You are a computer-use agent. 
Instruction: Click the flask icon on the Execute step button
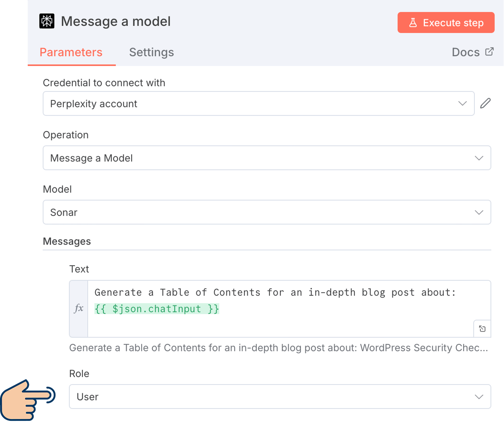pyautogui.click(x=413, y=22)
